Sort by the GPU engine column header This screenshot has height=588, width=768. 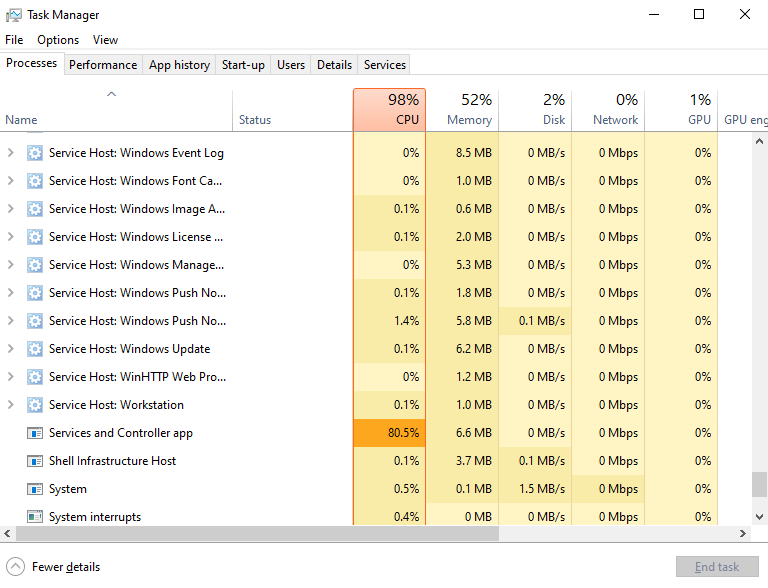pos(743,110)
